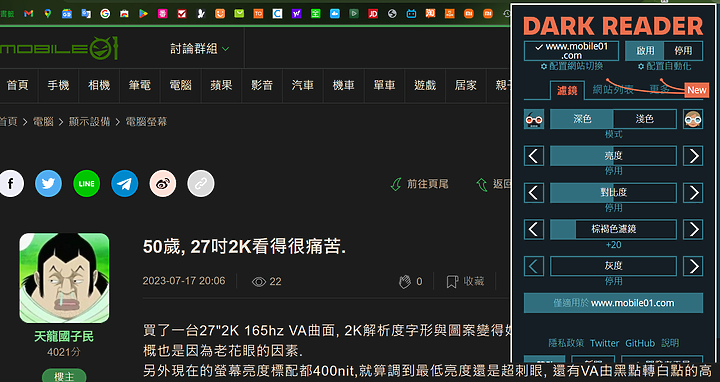Open the Dark Reader Twitter link
The height and width of the screenshot is (382, 720).
click(604, 343)
